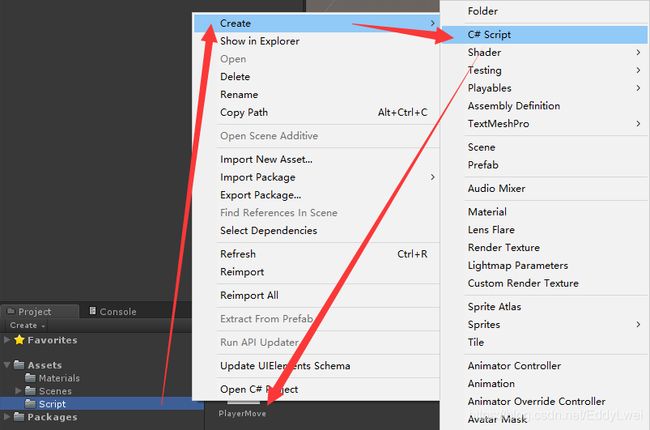This screenshot has height=430, width=650.
Task: Select Lens Flare entry
Action: [x=545, y=230]
